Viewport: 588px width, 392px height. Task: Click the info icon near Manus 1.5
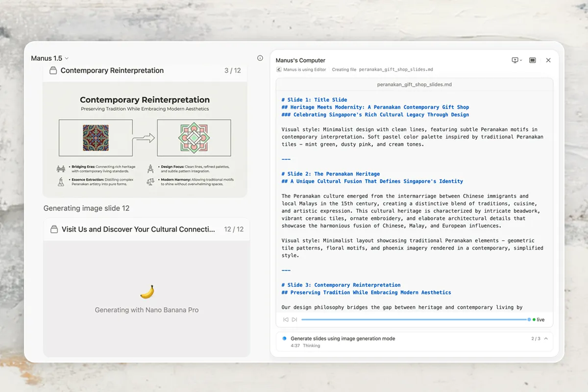260,58
